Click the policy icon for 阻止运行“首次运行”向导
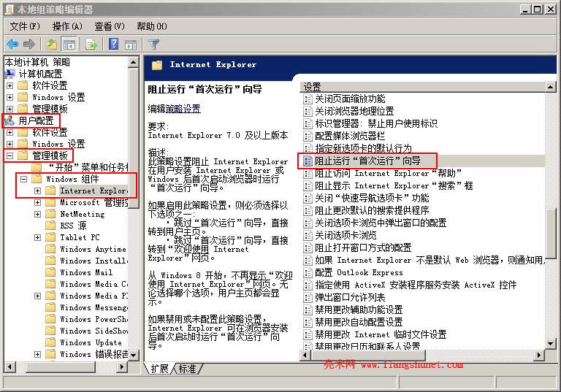The width and height of the screenshot is (561, 392). point(308,161)
